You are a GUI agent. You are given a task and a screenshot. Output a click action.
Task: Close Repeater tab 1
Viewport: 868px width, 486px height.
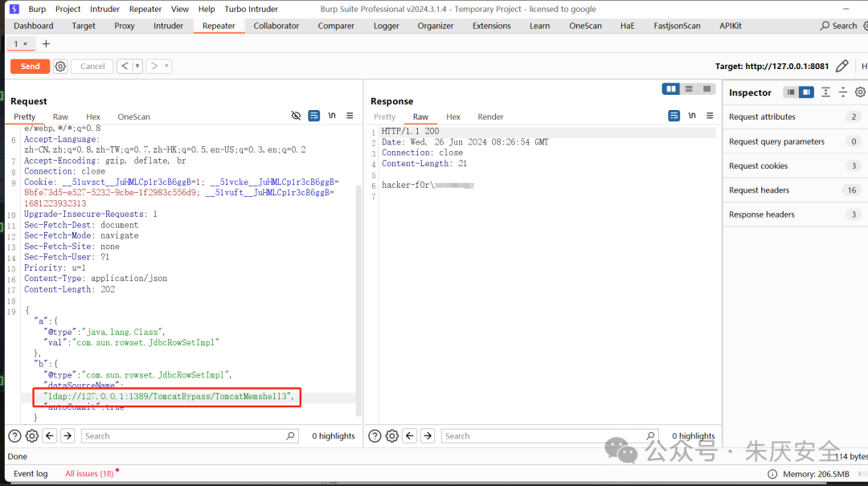(25, 43)
